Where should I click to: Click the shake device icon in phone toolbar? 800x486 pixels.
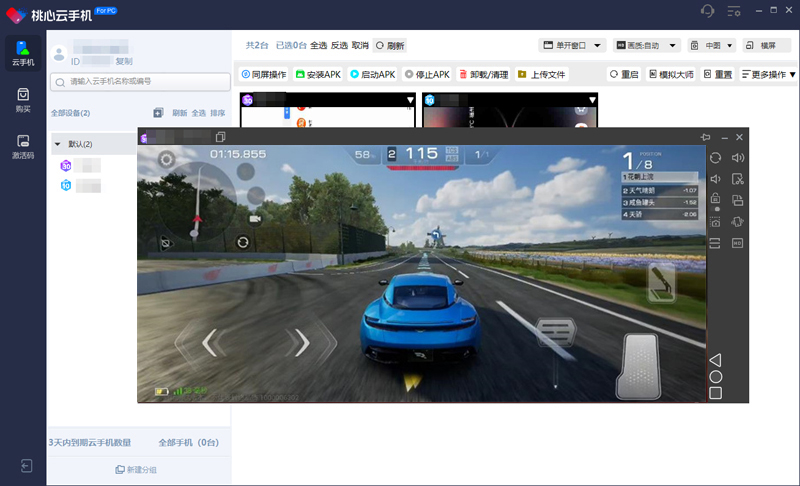pos(738,222)
